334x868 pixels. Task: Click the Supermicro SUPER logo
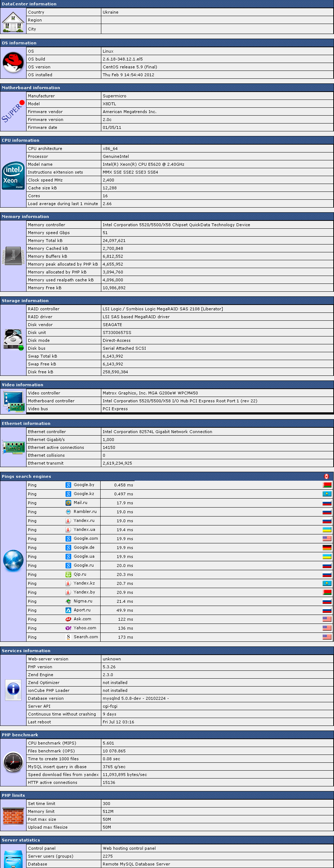13,111
